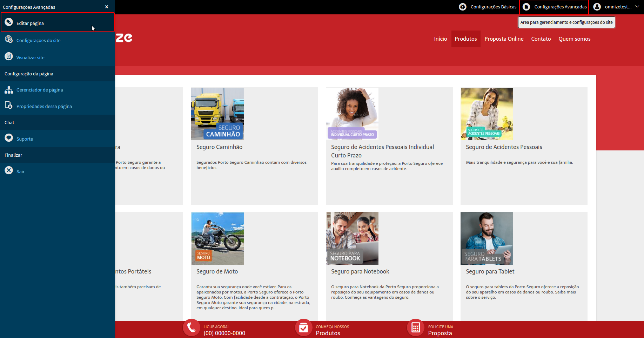Click the Seguro de Acidentes Pessoais title

504,147
